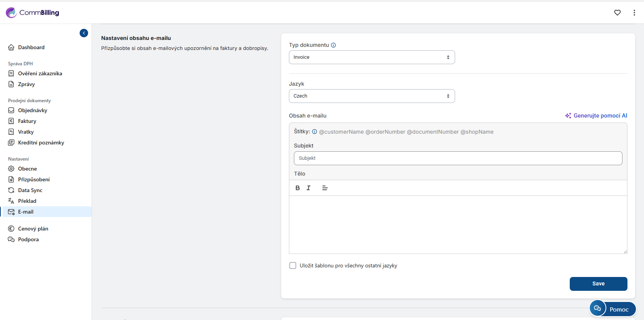Go to Dashboard in the sidebar
644x320 pixels.
click(x=31, y=47)
